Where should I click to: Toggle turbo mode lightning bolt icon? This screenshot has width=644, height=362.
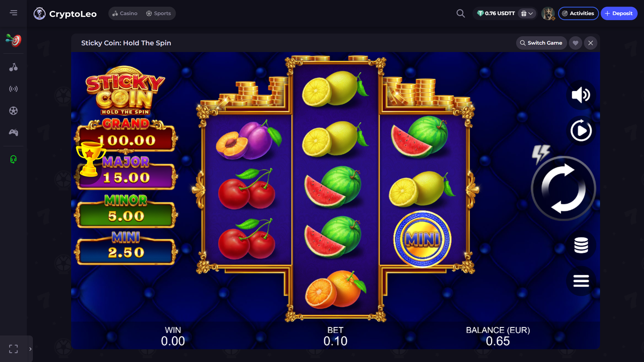click(541, 154)
